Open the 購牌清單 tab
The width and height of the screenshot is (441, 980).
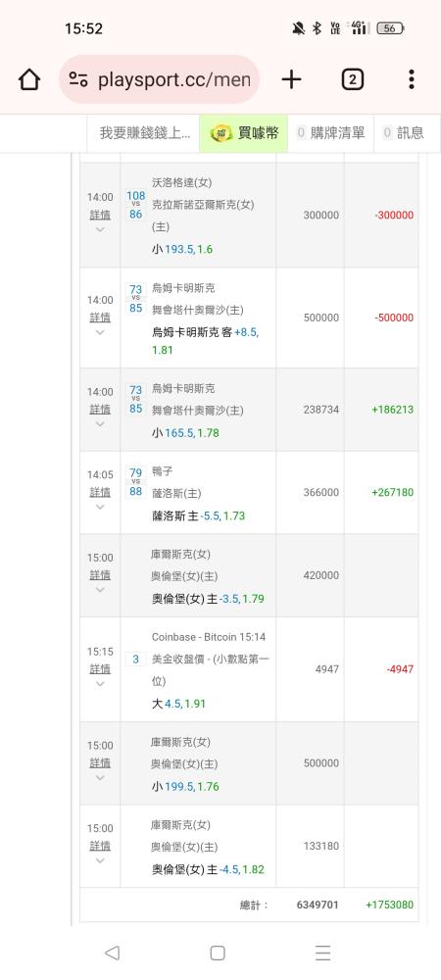click(330, 133)
